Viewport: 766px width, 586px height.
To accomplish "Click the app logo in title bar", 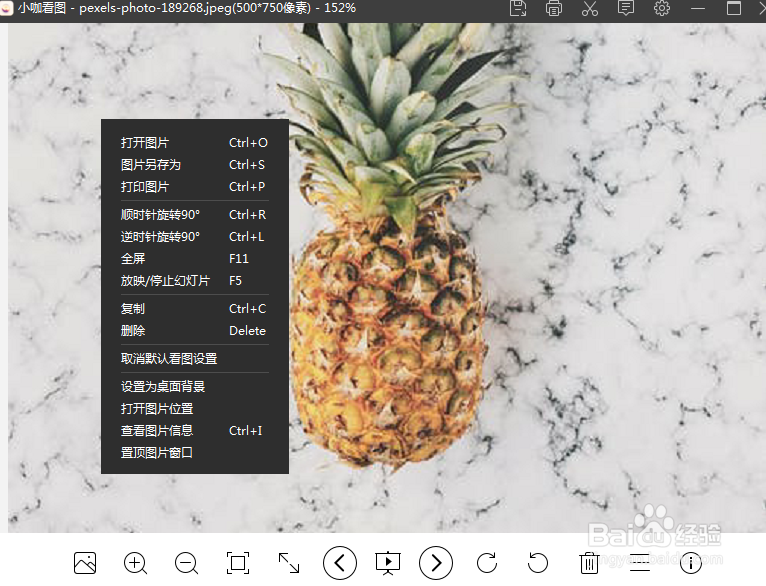I will pos(6,8).
